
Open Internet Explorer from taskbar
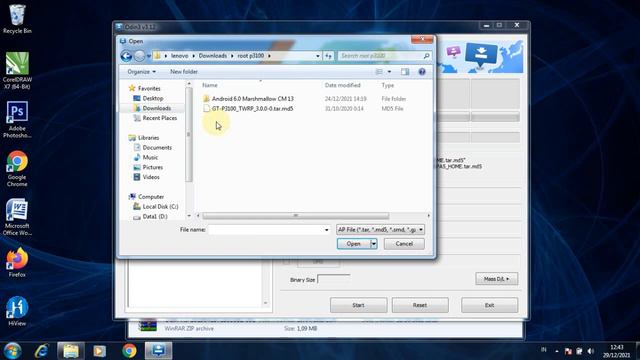click(x=41, y=351)
